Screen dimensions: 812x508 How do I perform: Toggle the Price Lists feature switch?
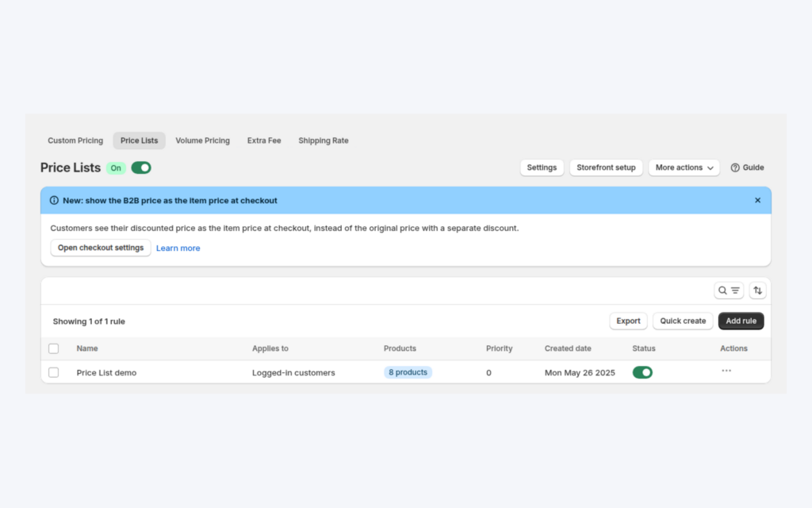tap(141, 168)
